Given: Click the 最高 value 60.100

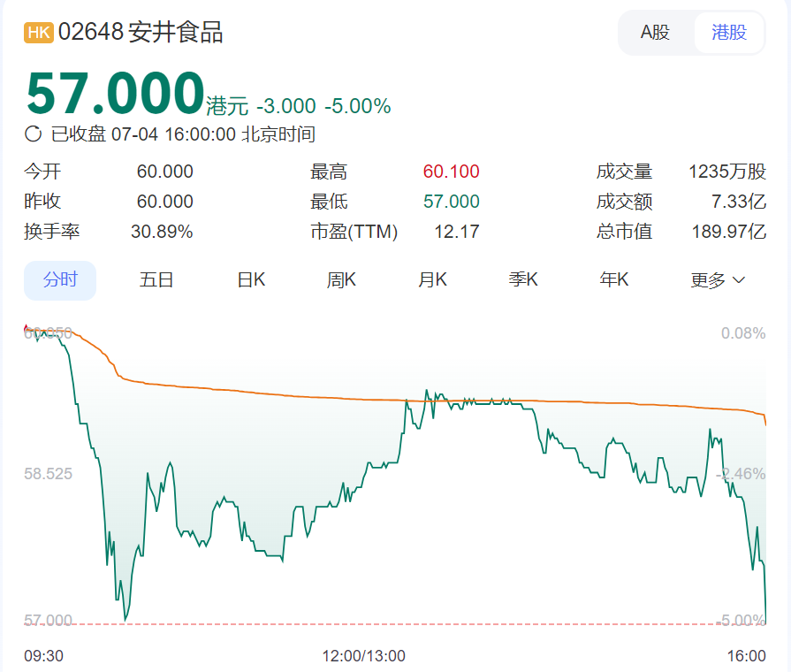Looking at the screenshot, I should click(451, 172).
